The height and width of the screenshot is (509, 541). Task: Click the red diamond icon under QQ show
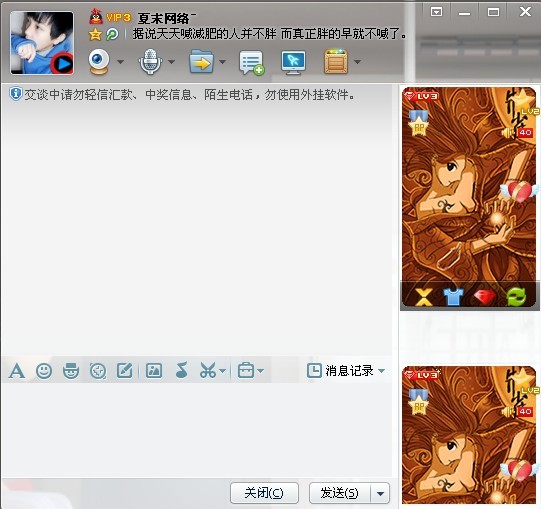coord(485,297)
